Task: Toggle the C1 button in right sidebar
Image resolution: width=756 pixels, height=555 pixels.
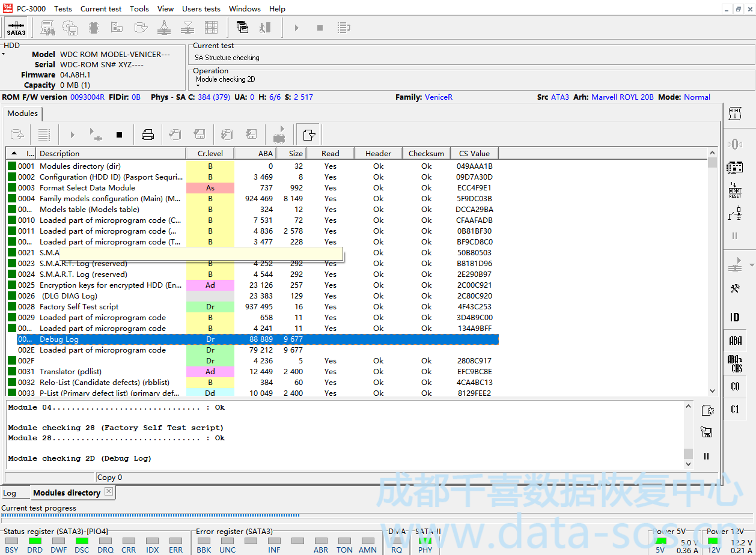Action: pyautogui.click(x=735, y=409)
